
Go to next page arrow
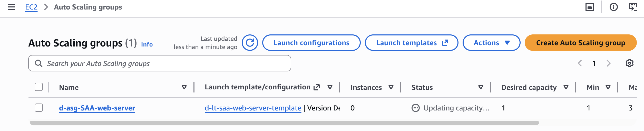[608, 63]
